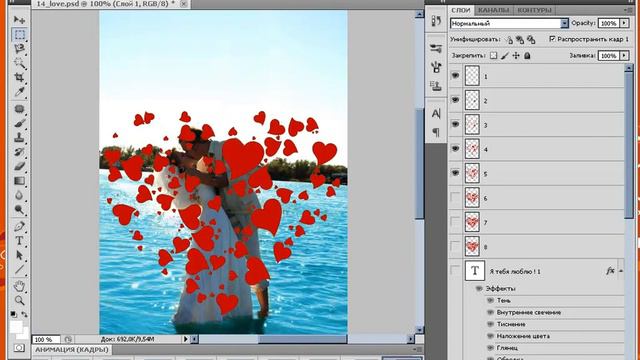Viewport: 640px width, 360px height.
Task: Select the Line shape tool
Action: (19, 269)
